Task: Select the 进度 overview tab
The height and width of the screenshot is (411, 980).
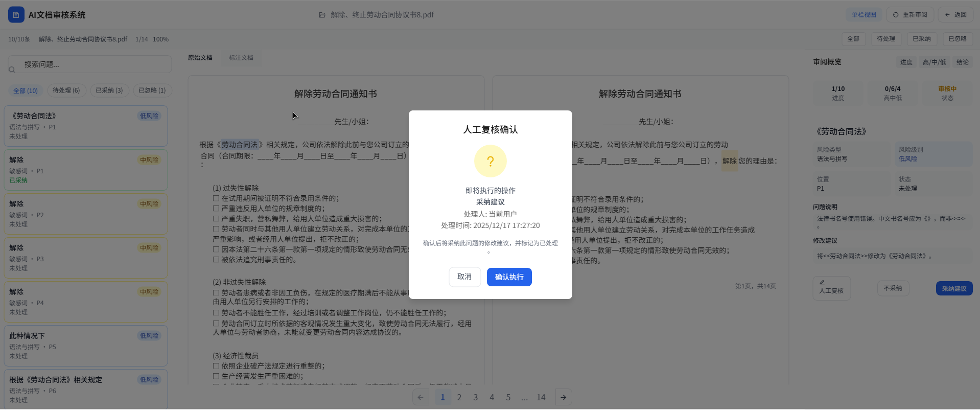Action: [x=906, y=62]
